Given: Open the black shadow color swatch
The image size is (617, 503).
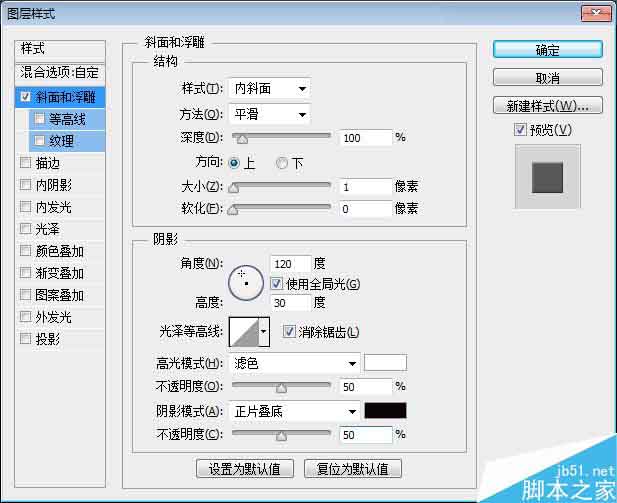Looking at the screenshot, I should pos(385,411).
